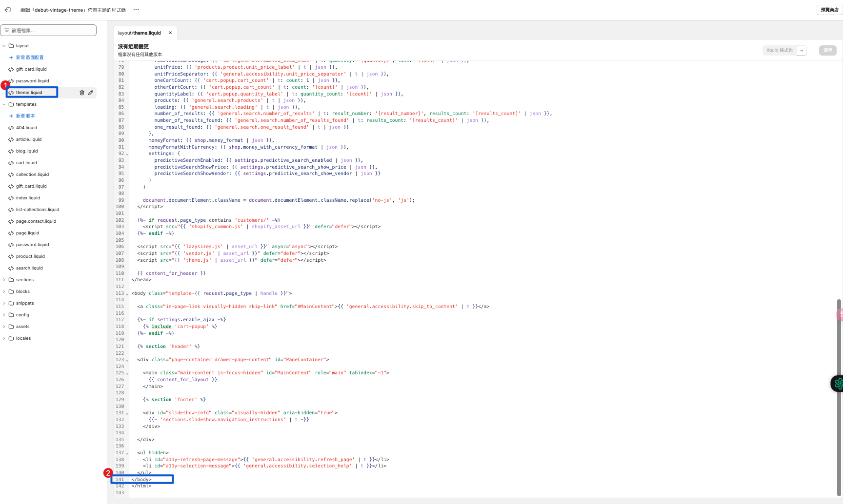This screenshot has width=843, height=504.
Task: Open cart.liquid template file
Action: pyautogui.click(x=26, y=163)
